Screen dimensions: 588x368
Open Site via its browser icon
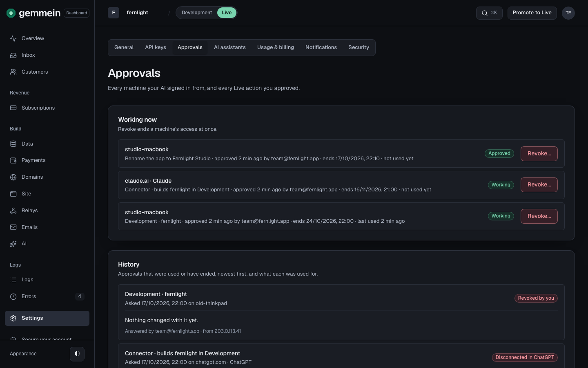(x=13, y=194)
